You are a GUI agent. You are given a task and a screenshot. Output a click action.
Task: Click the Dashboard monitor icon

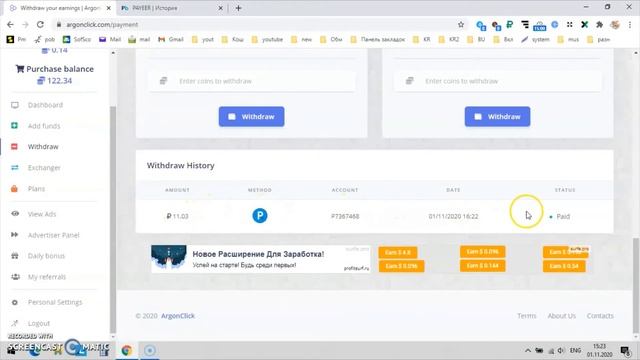[15, 105]
